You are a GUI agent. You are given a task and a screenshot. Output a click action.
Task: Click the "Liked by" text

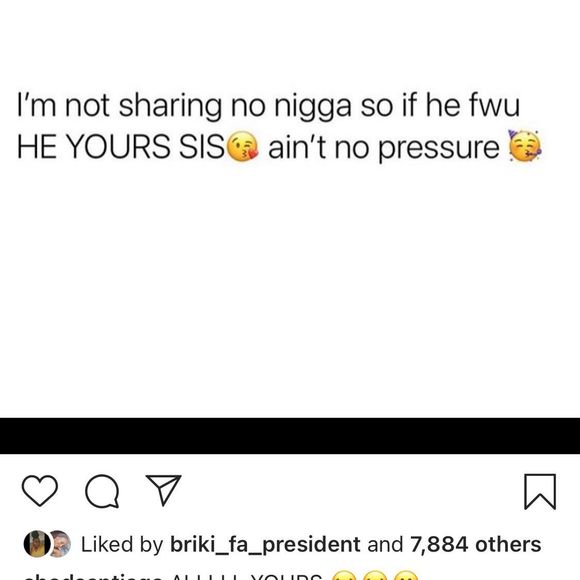[x=122, y=544]
